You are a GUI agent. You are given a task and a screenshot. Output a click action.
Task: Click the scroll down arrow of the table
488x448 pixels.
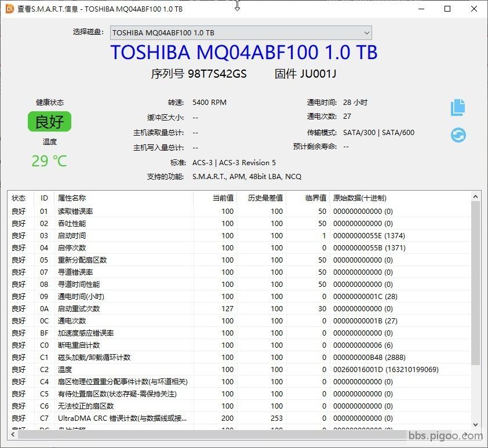475,425
